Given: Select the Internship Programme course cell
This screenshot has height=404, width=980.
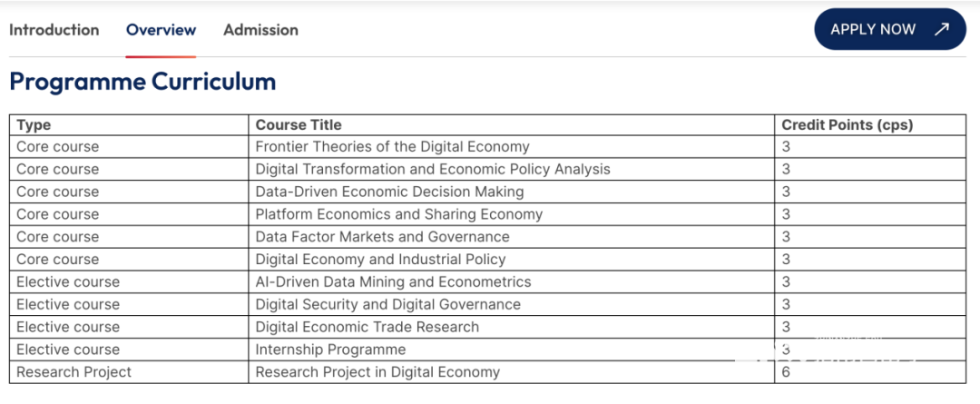Looking at the screenshot, I should [511, 350].
